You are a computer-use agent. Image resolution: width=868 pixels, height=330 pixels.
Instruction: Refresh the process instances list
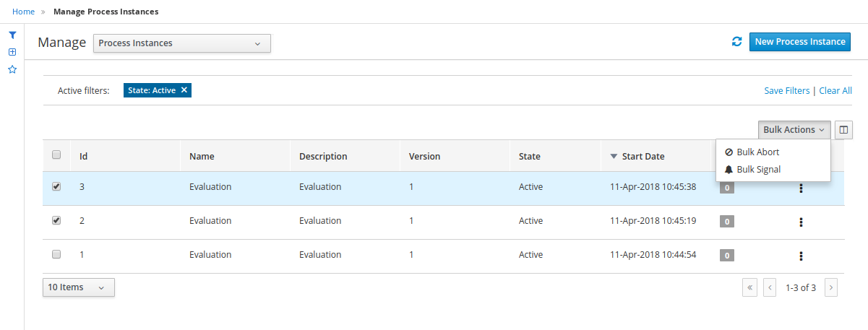pyautogui.click(x=736, y=42)
